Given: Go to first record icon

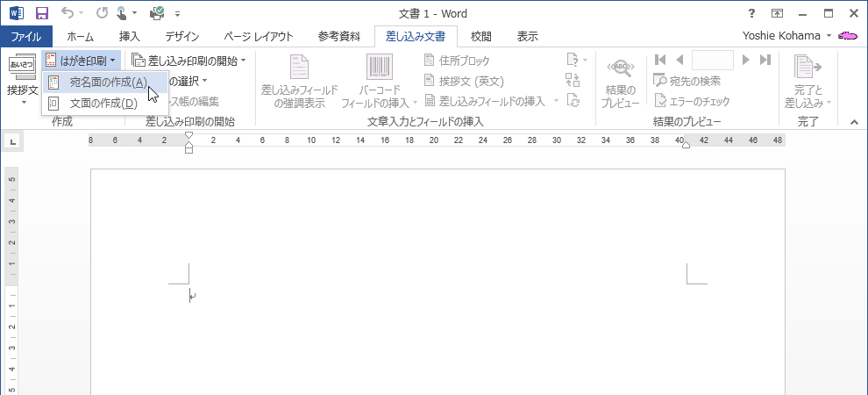Looking at the screenshot, I should click(x=659, y=60).
